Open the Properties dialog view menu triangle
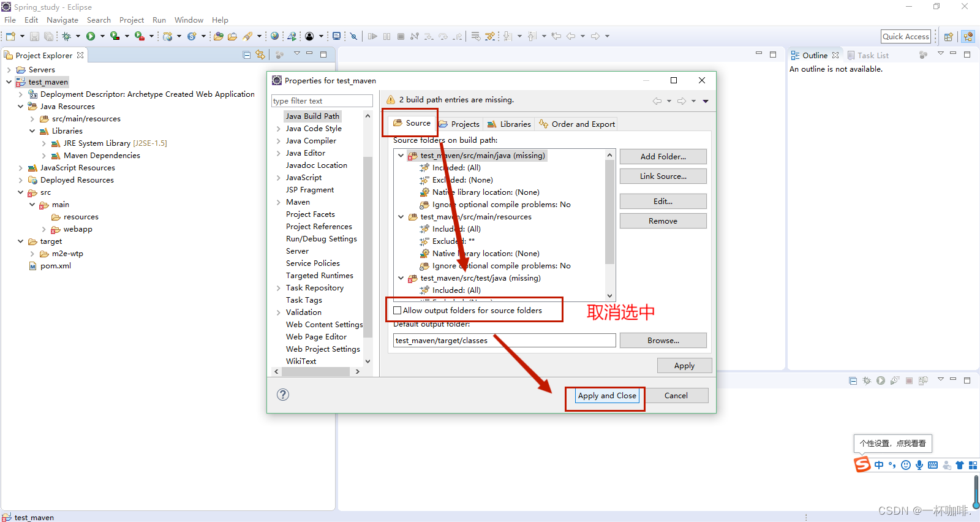 click(x=706, y=101)
